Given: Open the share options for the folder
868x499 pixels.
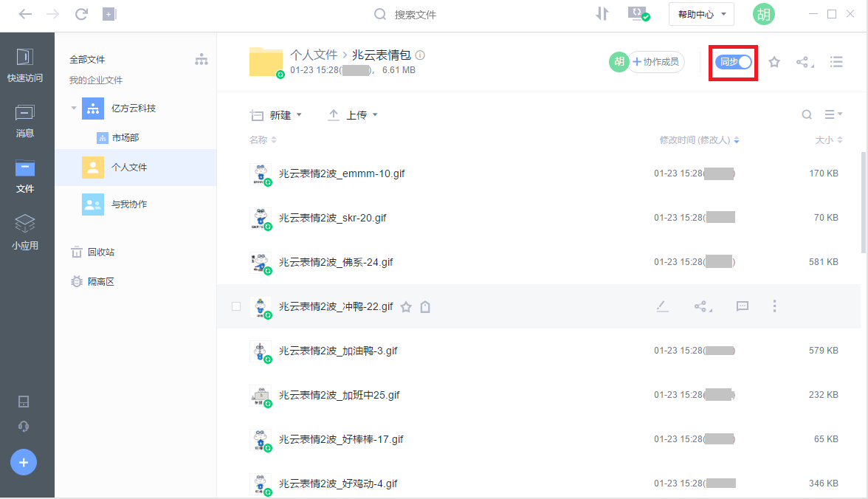Looking at the screenshot, I should pyautogui.click(x=804, y=62).
